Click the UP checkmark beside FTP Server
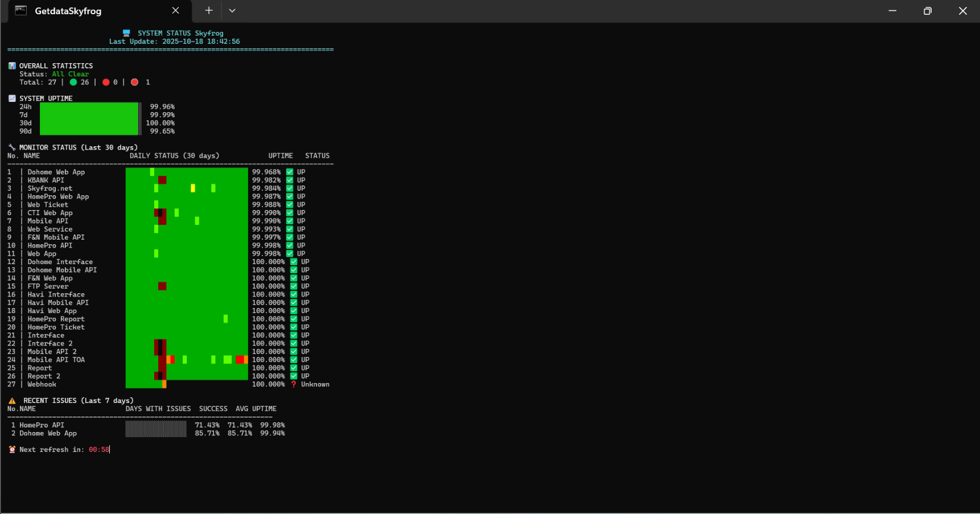 294,286
